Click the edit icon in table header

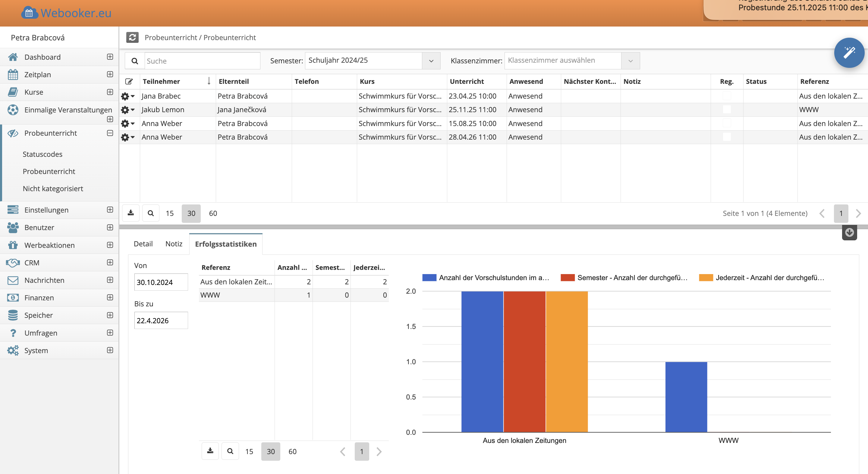pos(129,81)
